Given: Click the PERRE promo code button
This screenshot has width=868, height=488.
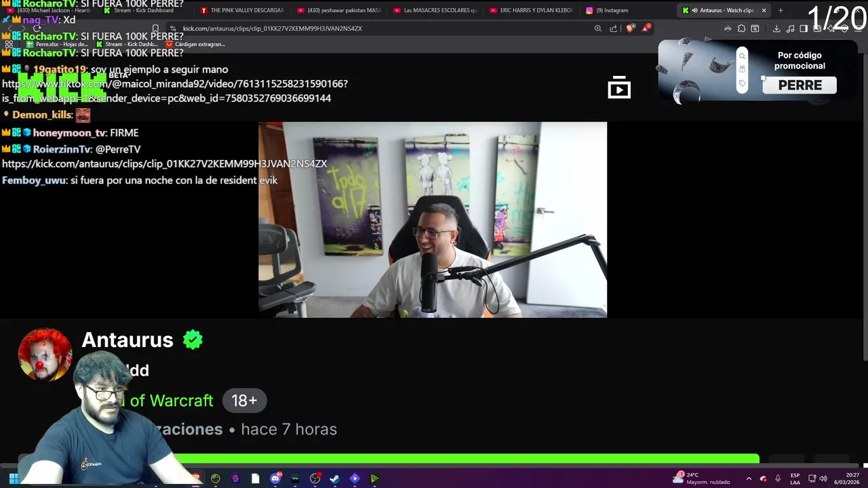Looking at the screenshot, I should coord(800,85).
